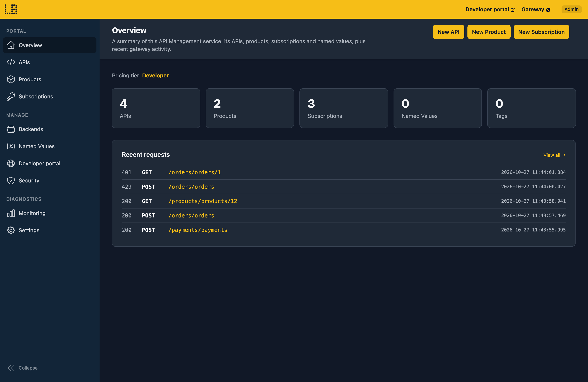Viewport: 588px width, 382px height.
Task: Click the /orders/orders/1 request path
Action: click(194, 173)
